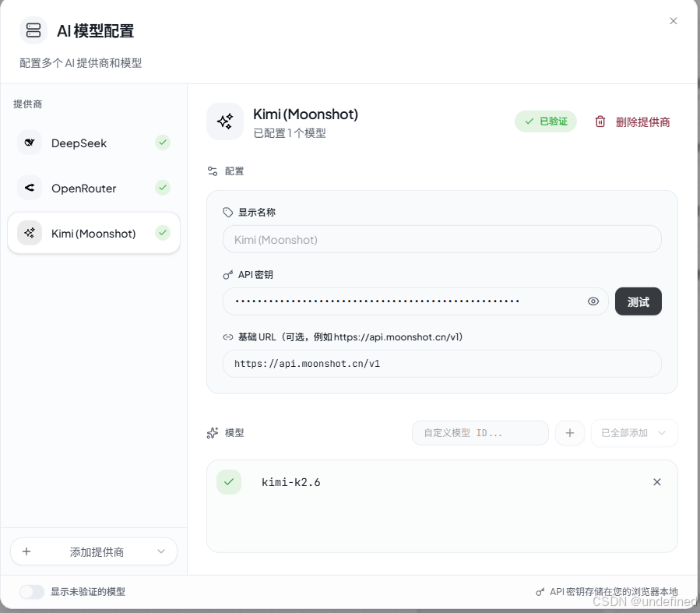Click the 提供商 sidebar heading

(x=28, y=104)
